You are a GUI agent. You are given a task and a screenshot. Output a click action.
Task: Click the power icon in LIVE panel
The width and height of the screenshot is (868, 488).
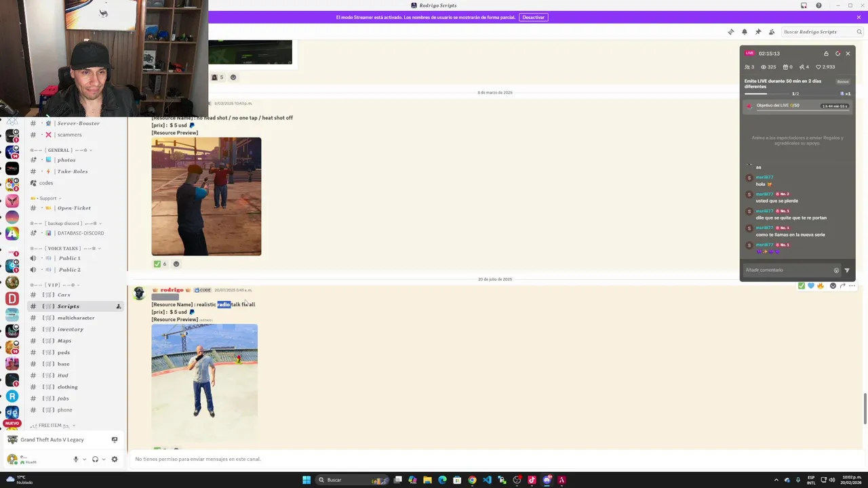[x=837, y=54]
